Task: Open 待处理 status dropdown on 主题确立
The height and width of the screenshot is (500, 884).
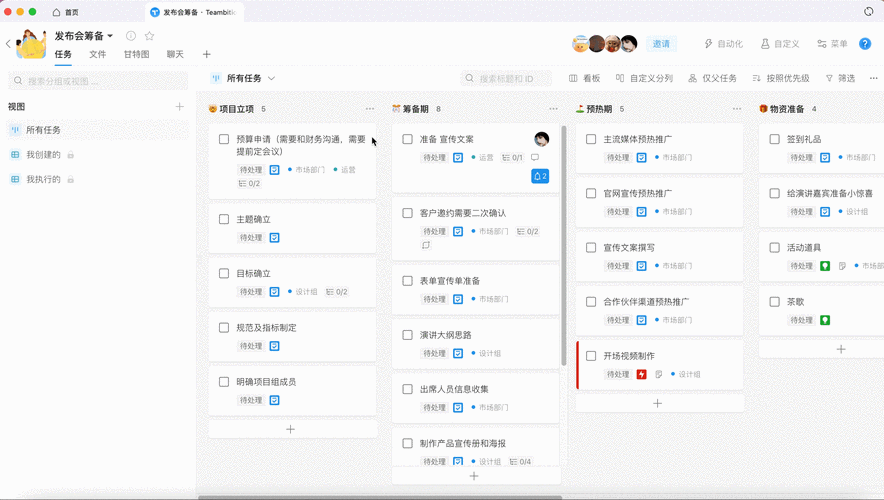Action: coord(251,238)
